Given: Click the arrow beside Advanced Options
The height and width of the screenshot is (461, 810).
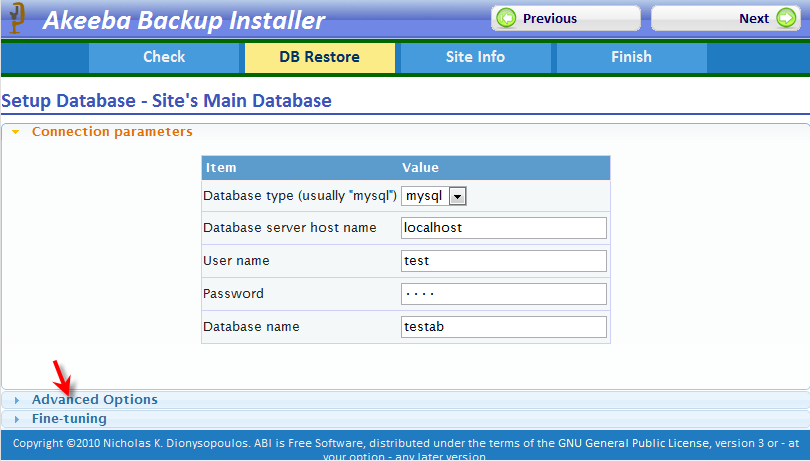Looking at the screenshot, I should pyautogui.click(x=17, y=400).
